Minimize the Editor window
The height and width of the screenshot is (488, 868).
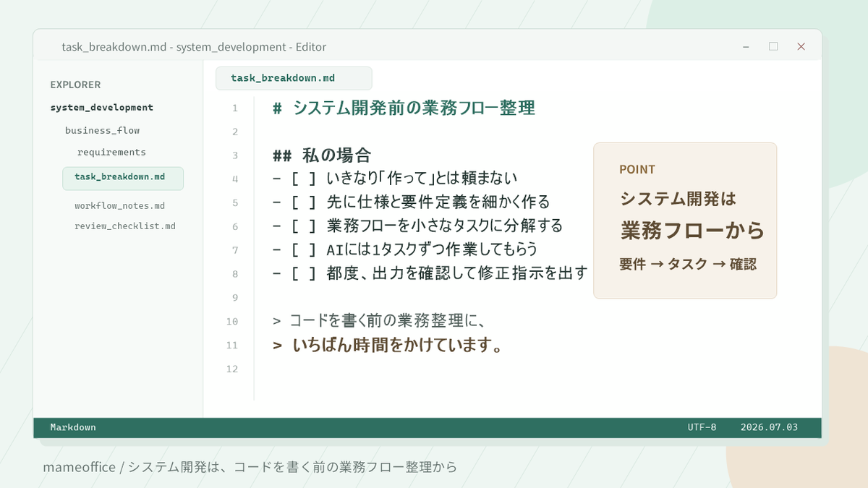tap(746, 46)
